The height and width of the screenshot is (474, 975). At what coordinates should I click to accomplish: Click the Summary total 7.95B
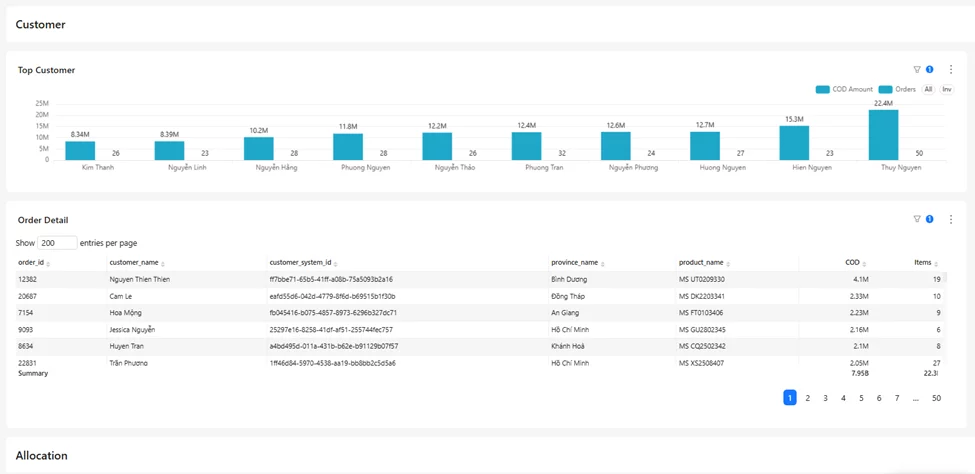tap(858, 374)
